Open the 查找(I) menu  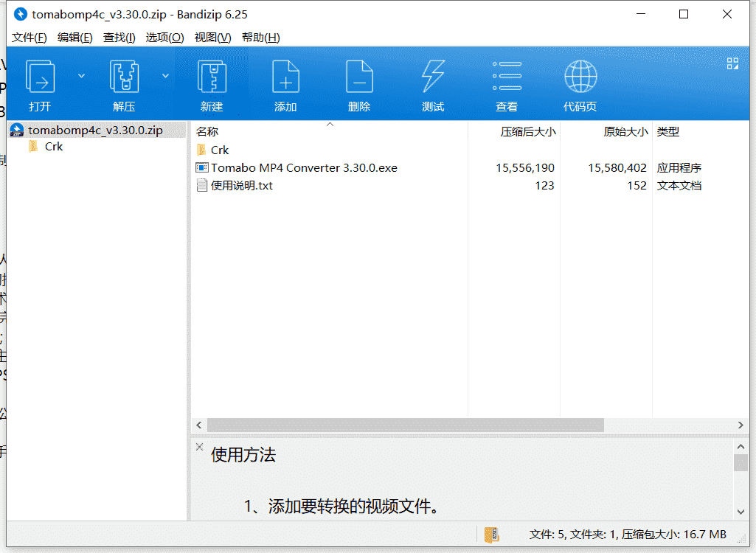(119, 37)
